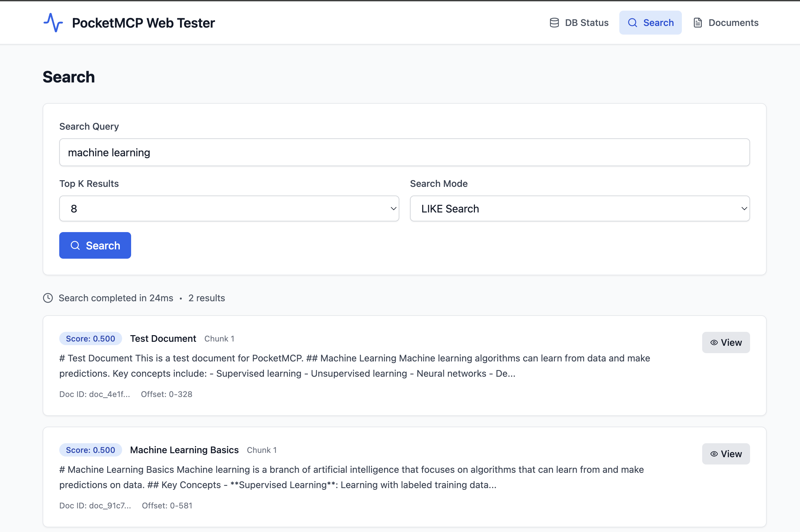Click the eye icon on Test Document's View button
The width and height of the screenshot is (800, 532).
pyautogui.click(x=714, y=342)
